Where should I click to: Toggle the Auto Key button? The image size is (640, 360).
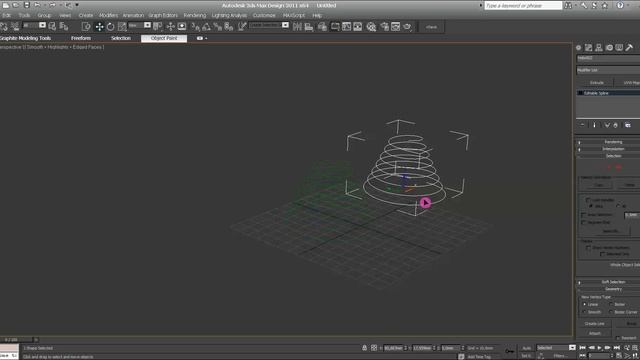(527, 348)
